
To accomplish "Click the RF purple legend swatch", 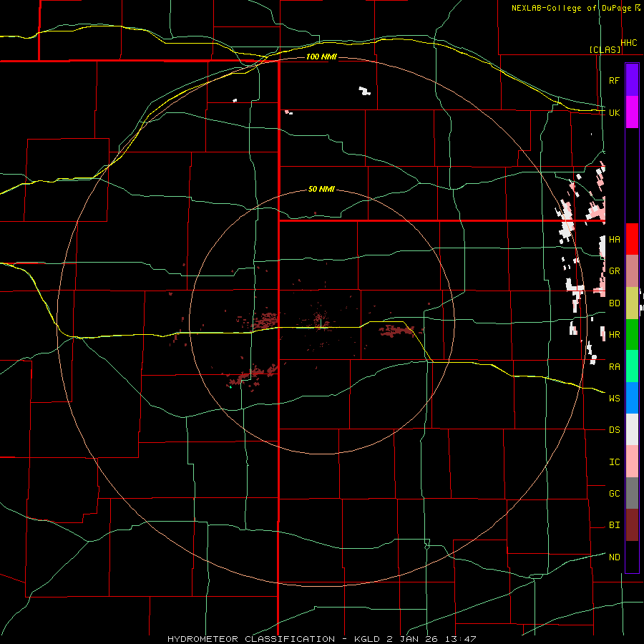I will 632,80.
